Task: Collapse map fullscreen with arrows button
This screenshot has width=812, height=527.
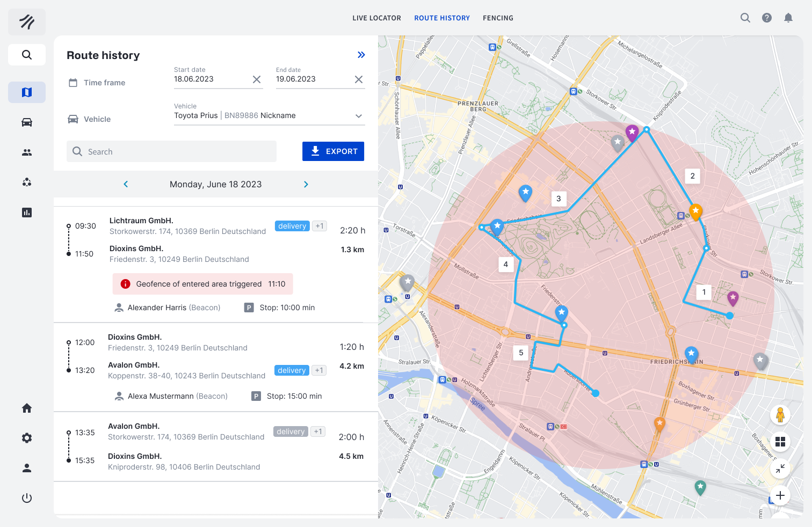Action: 780,469
